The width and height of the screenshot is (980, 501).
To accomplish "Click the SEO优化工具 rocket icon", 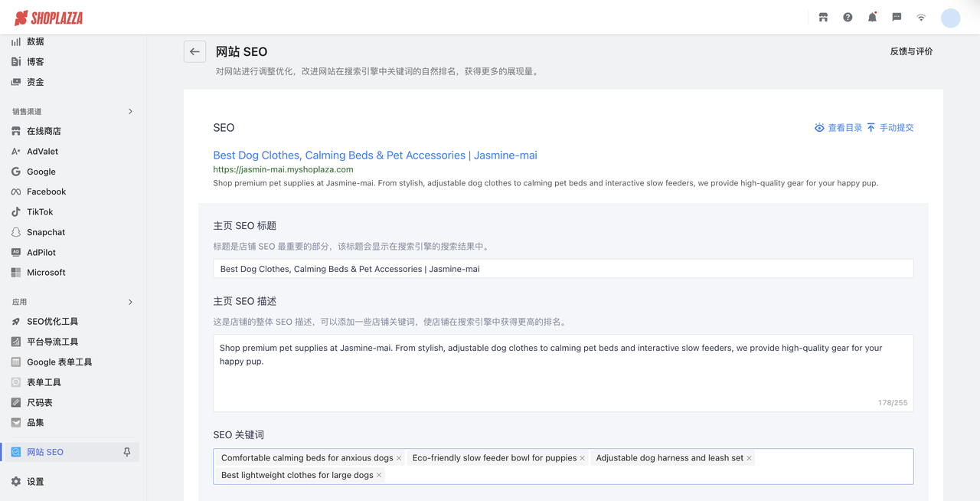I will click(16, 322).
